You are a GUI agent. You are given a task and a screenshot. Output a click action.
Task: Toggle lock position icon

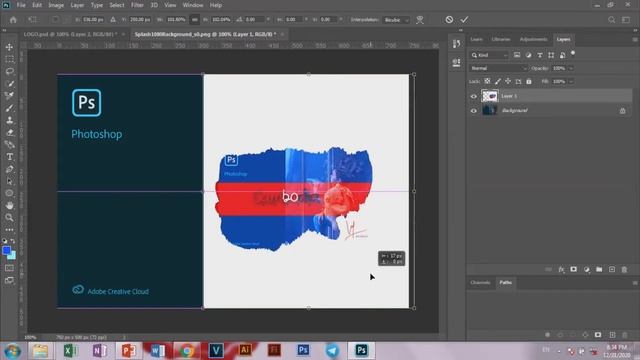pyautogui.click(x=508, y=81)
